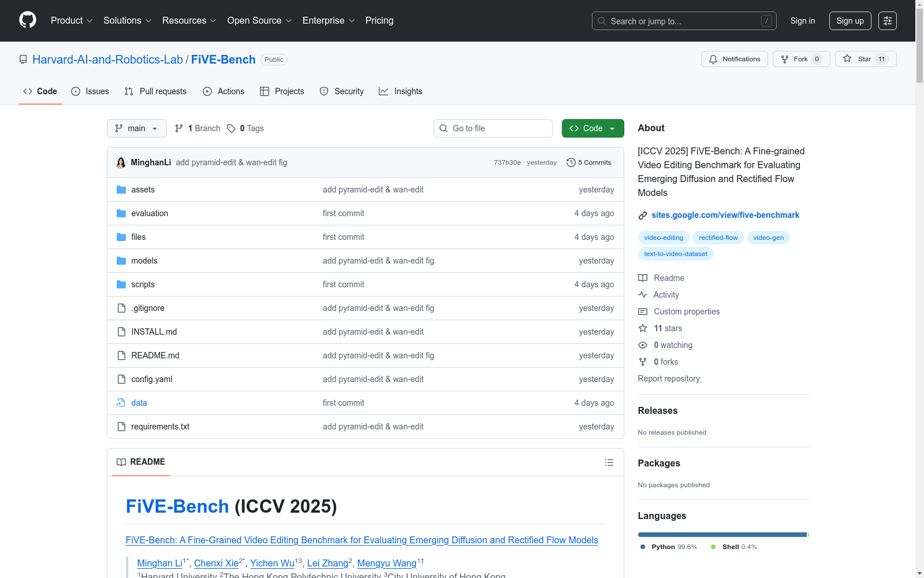Open the README.md file
Image resolution: width=924 pixels, height=578 pixels.
(x=155, y=355)
